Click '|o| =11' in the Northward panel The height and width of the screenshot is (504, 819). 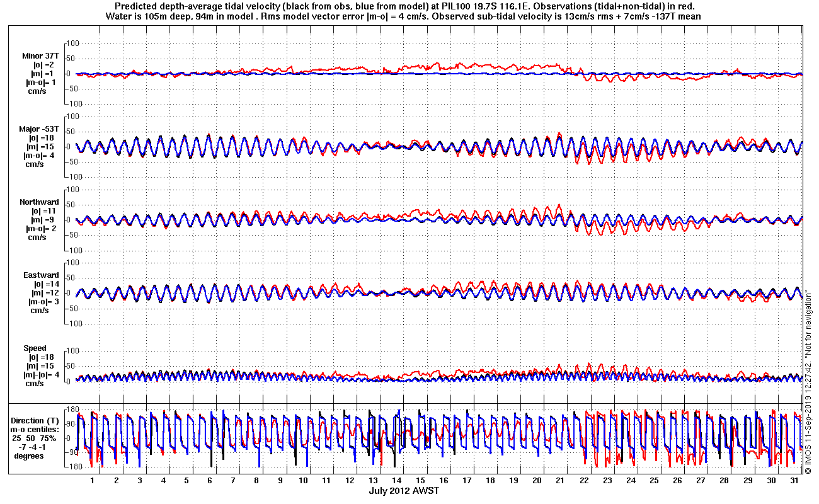click(44, 211)
